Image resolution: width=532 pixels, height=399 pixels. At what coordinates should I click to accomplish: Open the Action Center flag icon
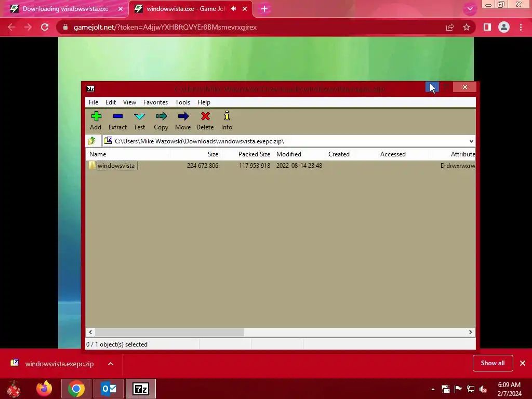pyautogui.click(x=458, y=389)
